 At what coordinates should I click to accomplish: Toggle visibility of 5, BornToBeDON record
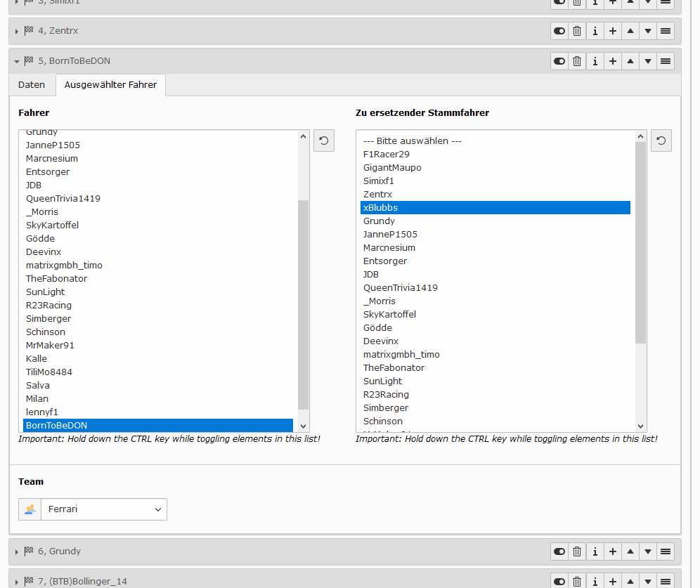[559, 61]
